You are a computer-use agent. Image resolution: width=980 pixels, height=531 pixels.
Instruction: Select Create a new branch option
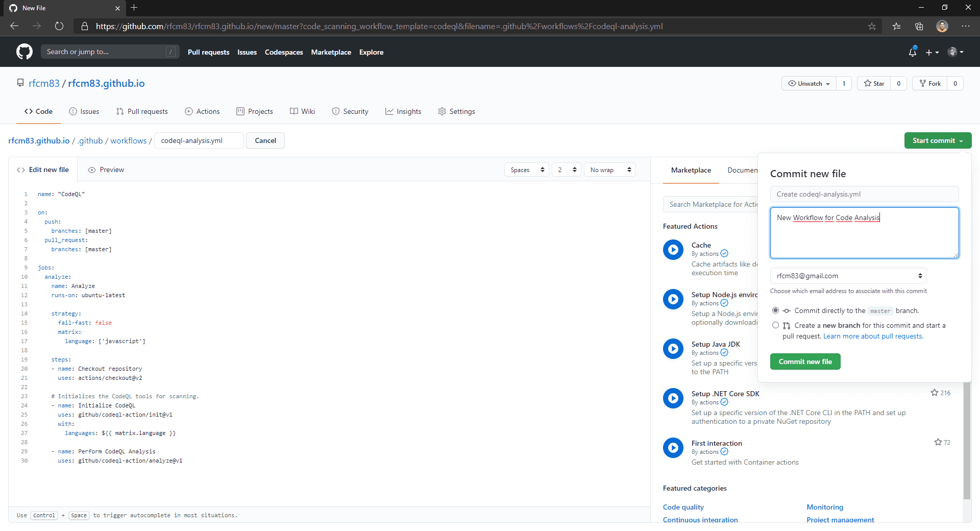775,325
